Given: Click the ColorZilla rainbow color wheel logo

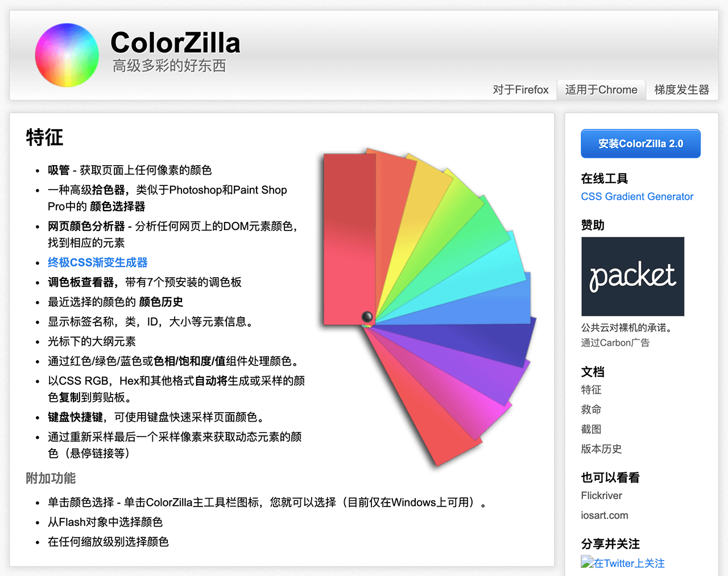Looking at the screenshot, I should click(x=67, y=55).
